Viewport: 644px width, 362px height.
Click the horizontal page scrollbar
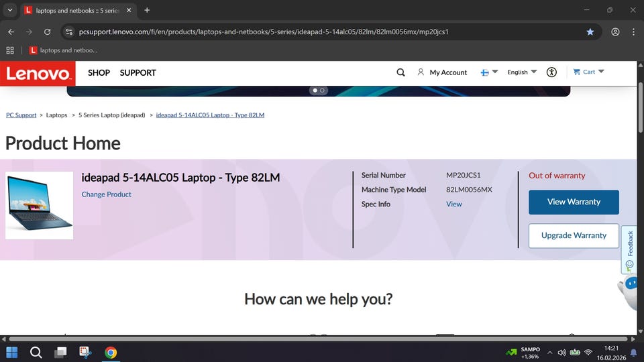[x=318, y=339]
